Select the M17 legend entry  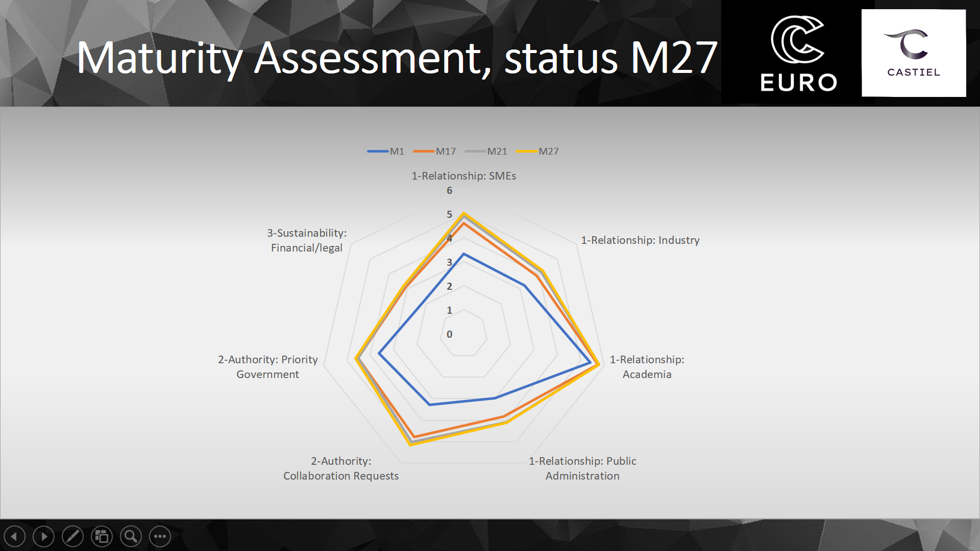tap(435, 152)
